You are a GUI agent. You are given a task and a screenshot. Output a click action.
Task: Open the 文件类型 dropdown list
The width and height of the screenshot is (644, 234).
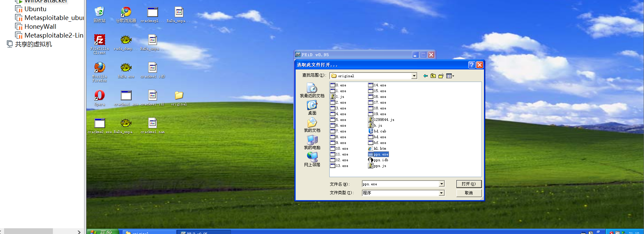click(442, 193)
